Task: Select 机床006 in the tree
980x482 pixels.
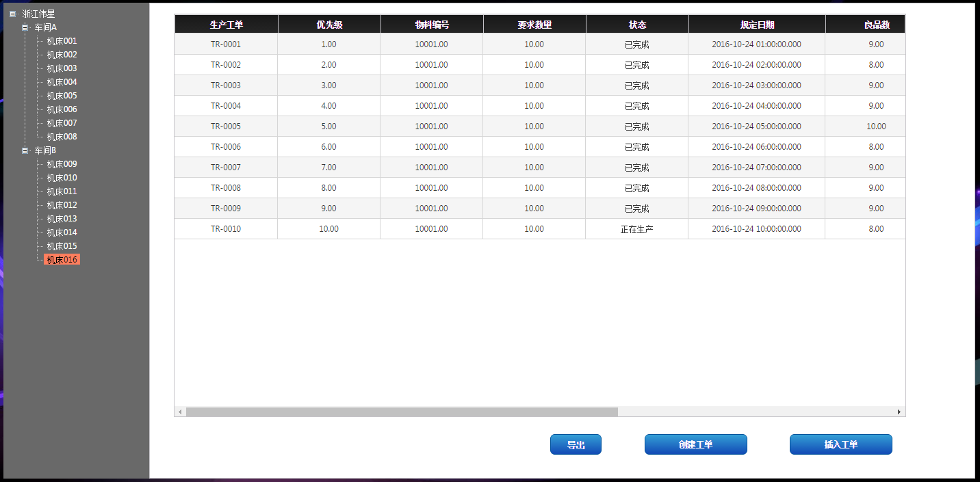Action: pyautogui.click(x=62, y=109)
